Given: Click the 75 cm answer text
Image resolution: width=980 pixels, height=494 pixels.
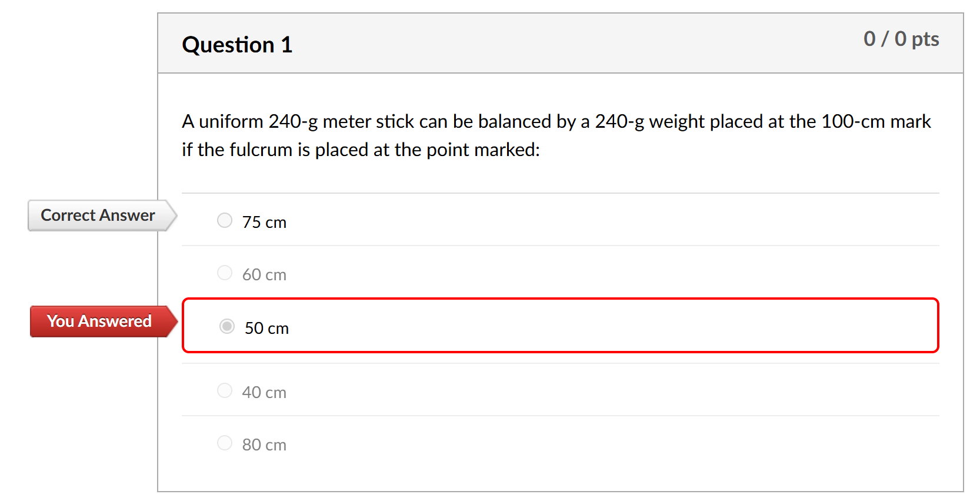Looking at the screenshot, I should tap(264, 222).
